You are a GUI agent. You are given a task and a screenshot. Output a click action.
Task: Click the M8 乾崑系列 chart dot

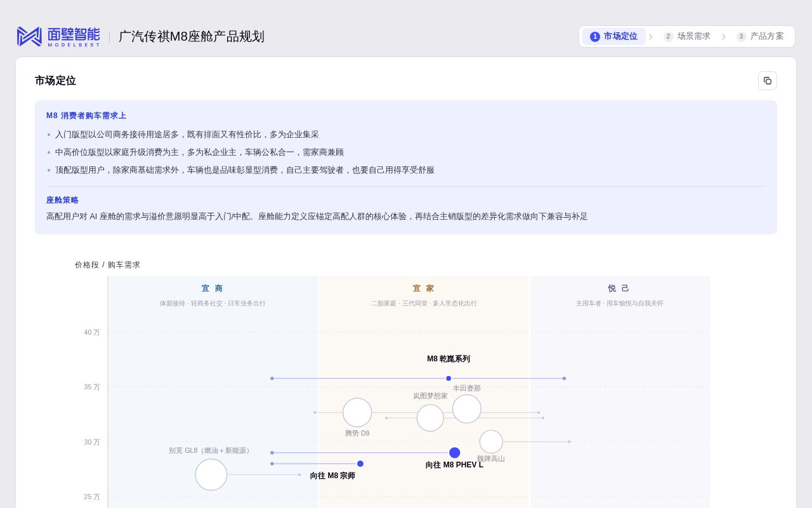tap(449, 378)
